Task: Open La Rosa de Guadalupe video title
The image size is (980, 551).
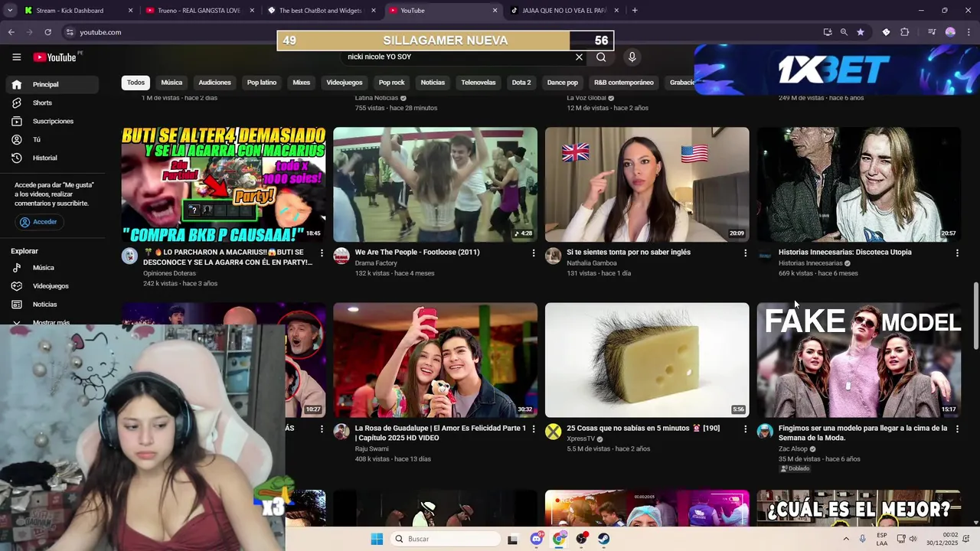Action: click(440, 433)
